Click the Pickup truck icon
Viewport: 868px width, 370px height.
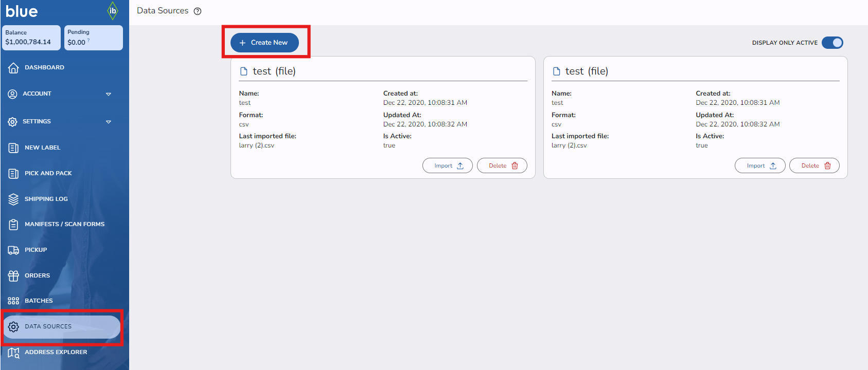pos(13,250)
